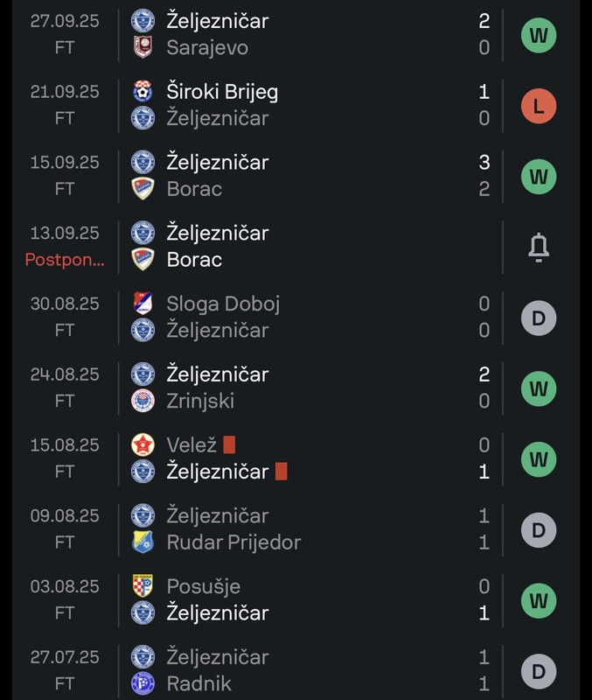This screenshot has height=700, width=592.
Task: Click the Zrinjski club crest icon
Action: coord(143,401)
